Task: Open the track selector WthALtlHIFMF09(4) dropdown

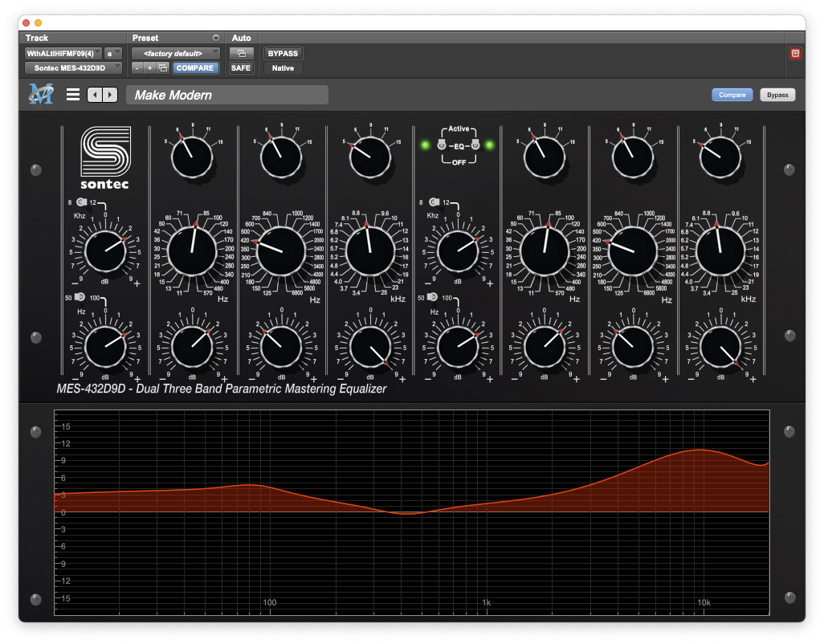Action: (x=63, y=54)
